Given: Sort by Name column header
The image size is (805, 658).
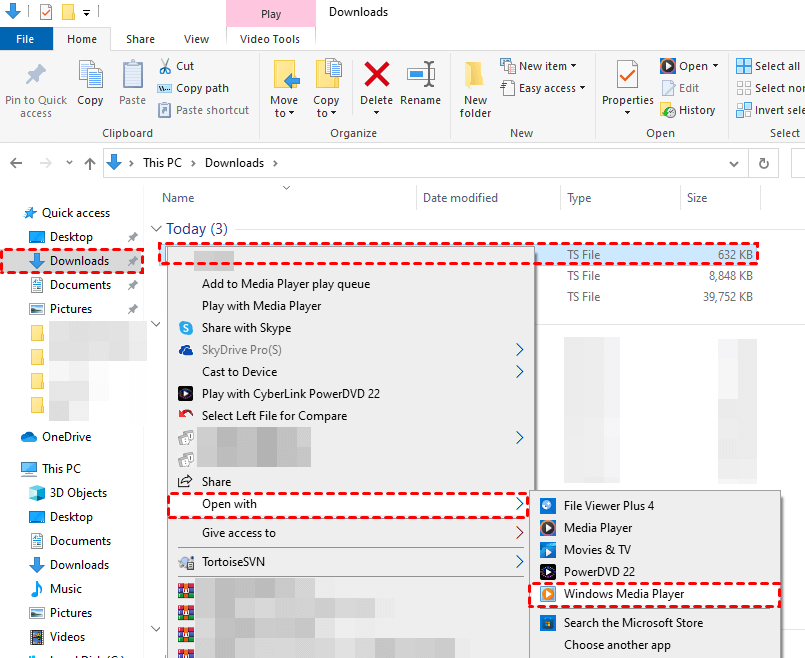Looking at the screenshot, I should [x=178, y=198].
